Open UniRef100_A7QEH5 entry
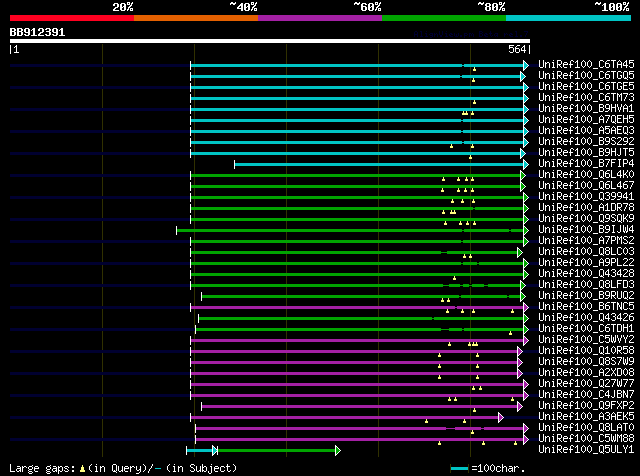 coord(586,120)
